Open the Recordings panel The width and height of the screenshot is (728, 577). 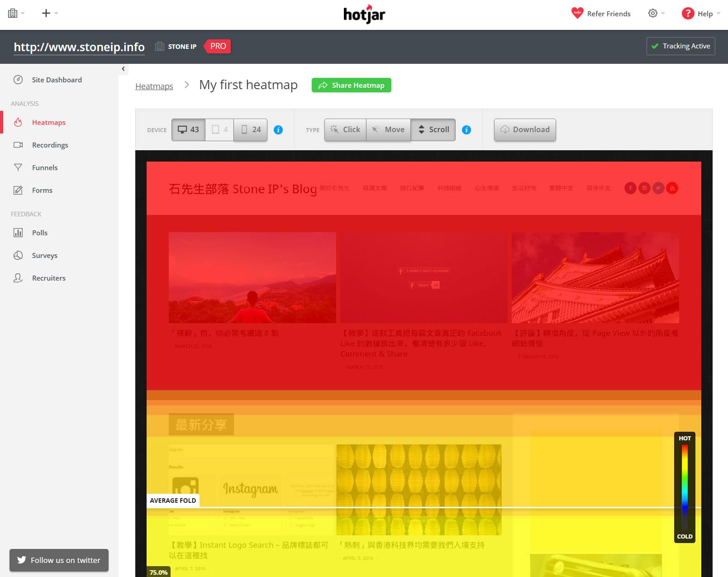50,145
